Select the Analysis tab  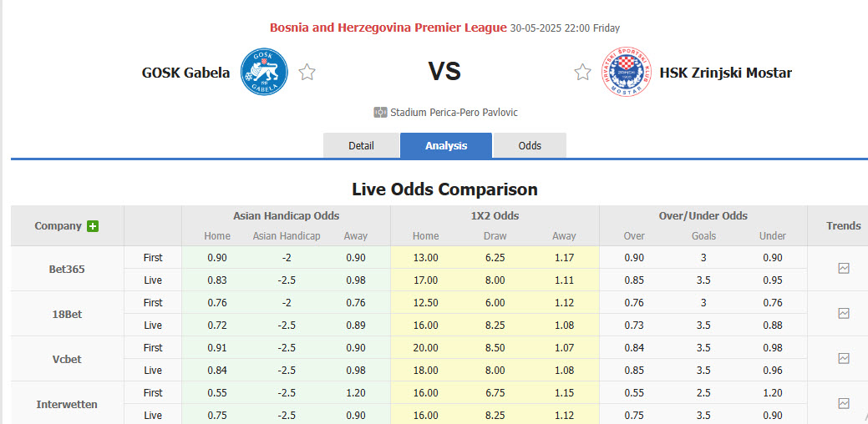click(446, 145)
